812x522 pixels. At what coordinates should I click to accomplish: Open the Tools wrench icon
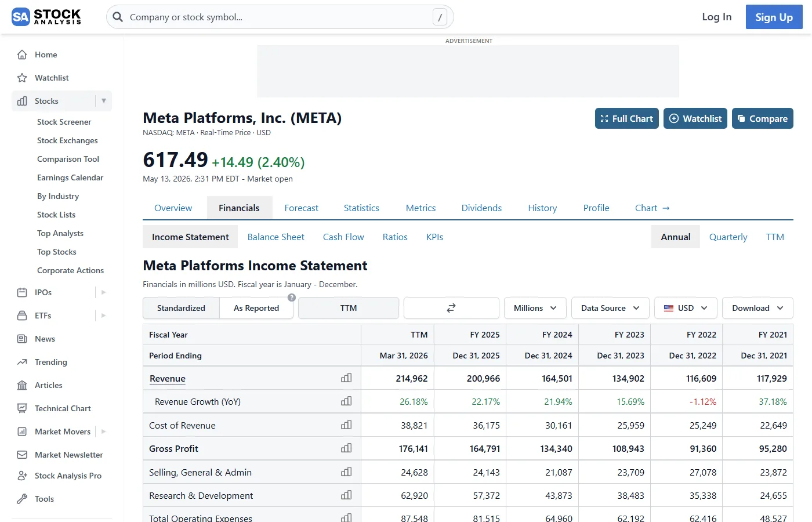(x=22, y=499)
